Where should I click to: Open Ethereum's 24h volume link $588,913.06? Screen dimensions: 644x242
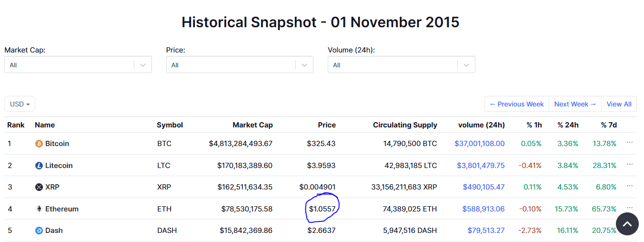[x=483, y=209]
